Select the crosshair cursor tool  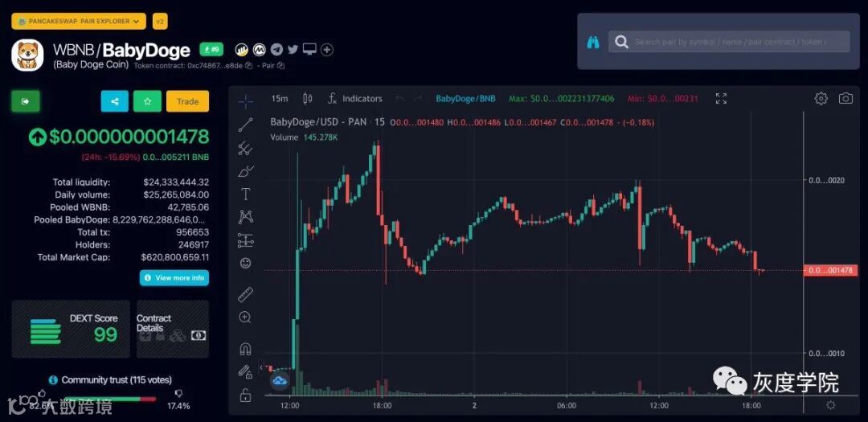[246, 100]
